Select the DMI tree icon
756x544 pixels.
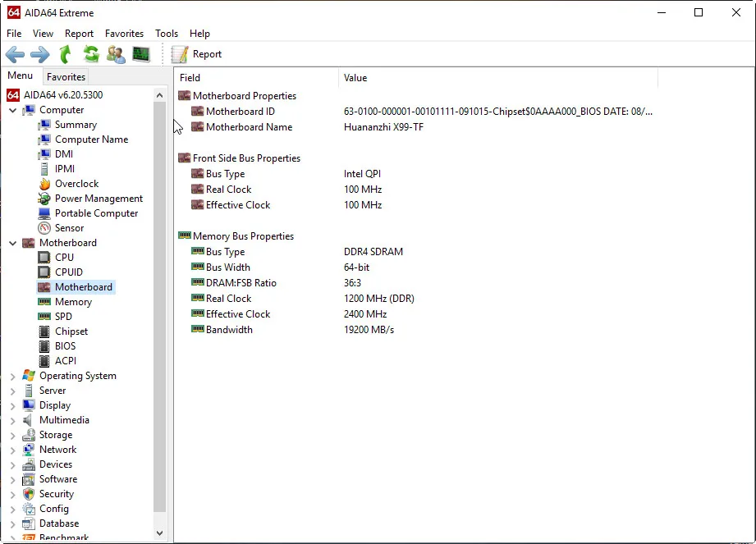point(44,154)
